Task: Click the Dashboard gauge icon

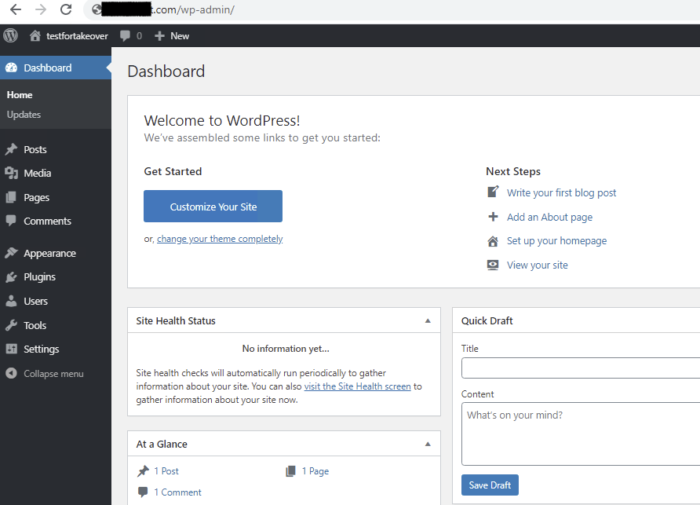Action: 11,68
